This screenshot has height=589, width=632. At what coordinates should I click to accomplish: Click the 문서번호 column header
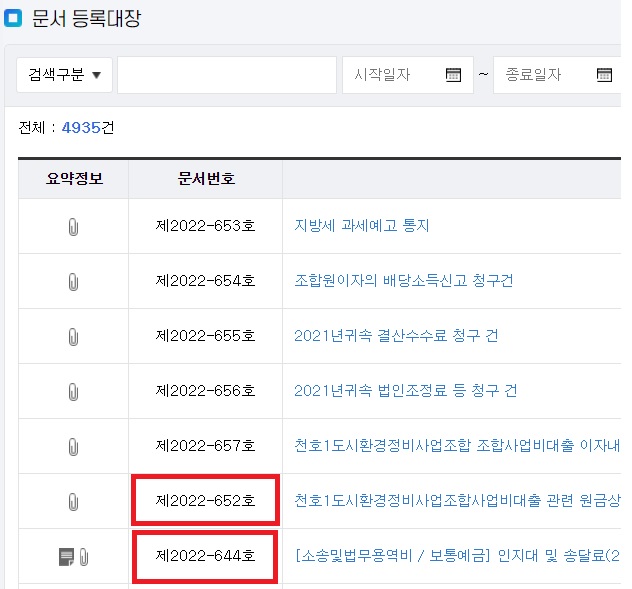[x=206, y=179]
